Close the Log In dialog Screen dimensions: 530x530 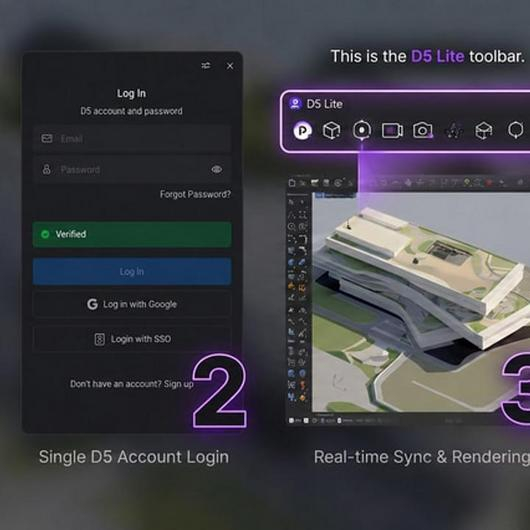click(230, 66)
